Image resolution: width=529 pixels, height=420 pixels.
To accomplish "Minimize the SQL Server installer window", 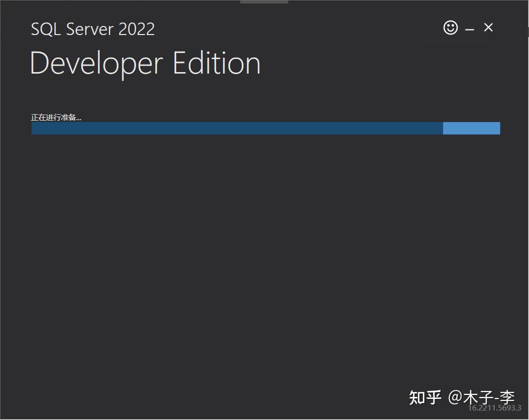I will pyautogui.click(x=469, y=30).
